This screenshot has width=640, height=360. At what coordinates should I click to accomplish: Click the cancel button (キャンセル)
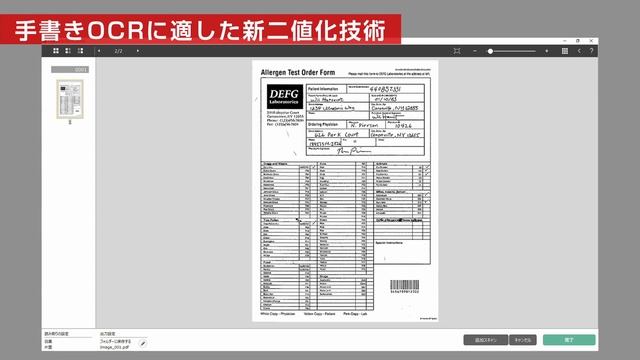click(523, 340)
